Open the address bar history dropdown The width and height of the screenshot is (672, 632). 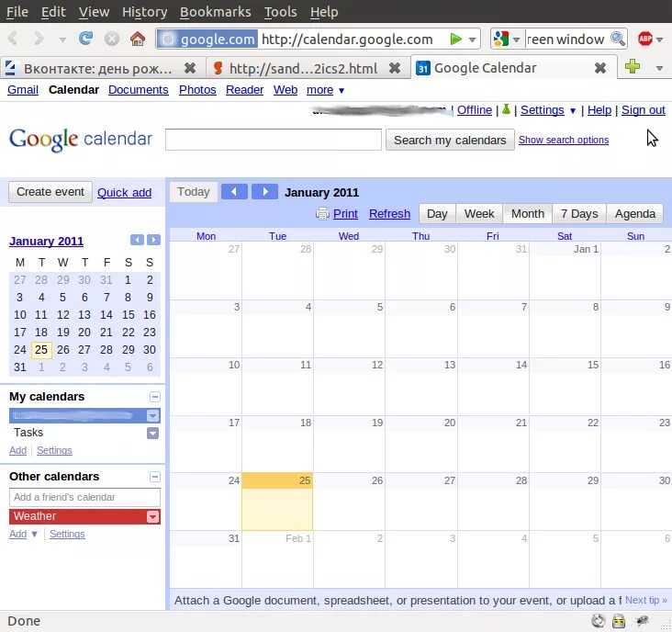pos(472,39)
